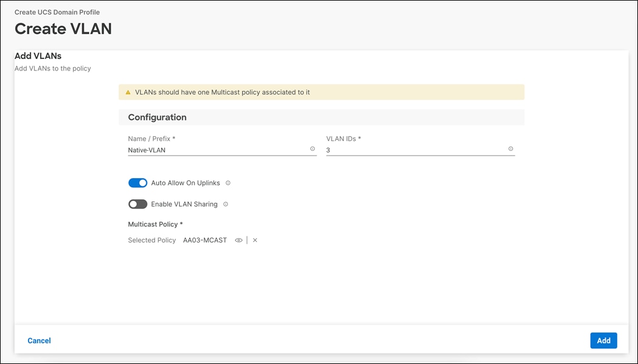This screenshot has width=638, height=364.
Task: Click the info icon beside VLAN IDs field
Action: point(510,149)
